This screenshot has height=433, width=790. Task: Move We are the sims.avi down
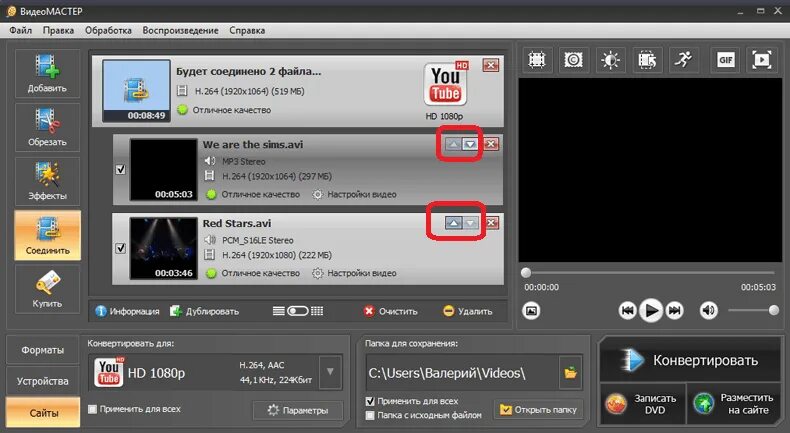(x=470, y=145)
